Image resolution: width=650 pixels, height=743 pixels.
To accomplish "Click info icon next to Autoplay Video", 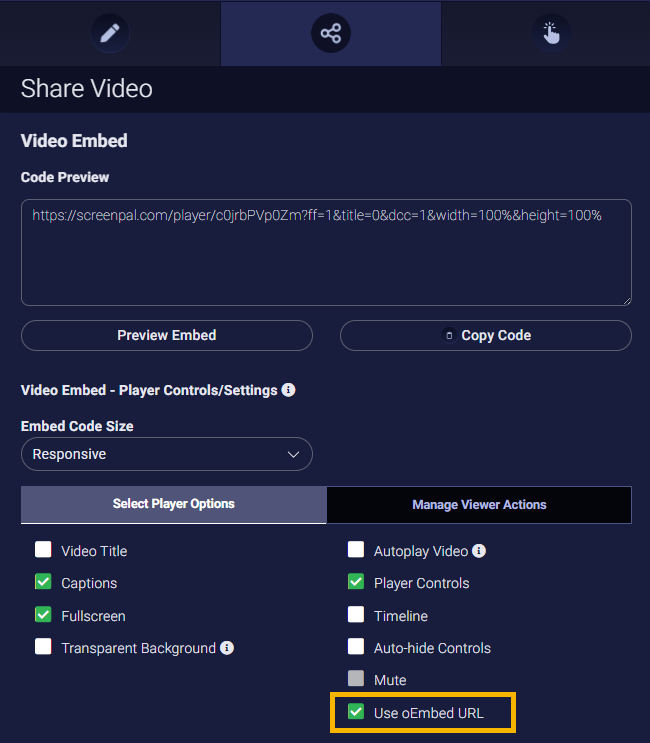I will (479, 551).
